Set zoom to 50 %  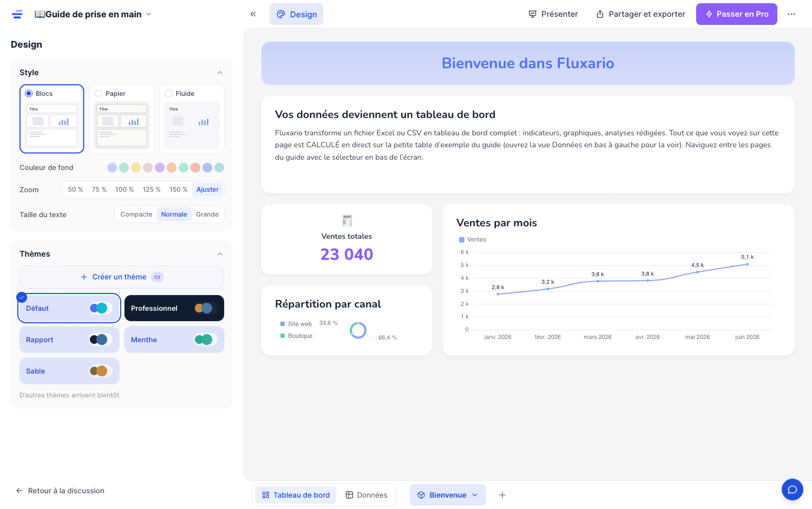tap(75, 190)
